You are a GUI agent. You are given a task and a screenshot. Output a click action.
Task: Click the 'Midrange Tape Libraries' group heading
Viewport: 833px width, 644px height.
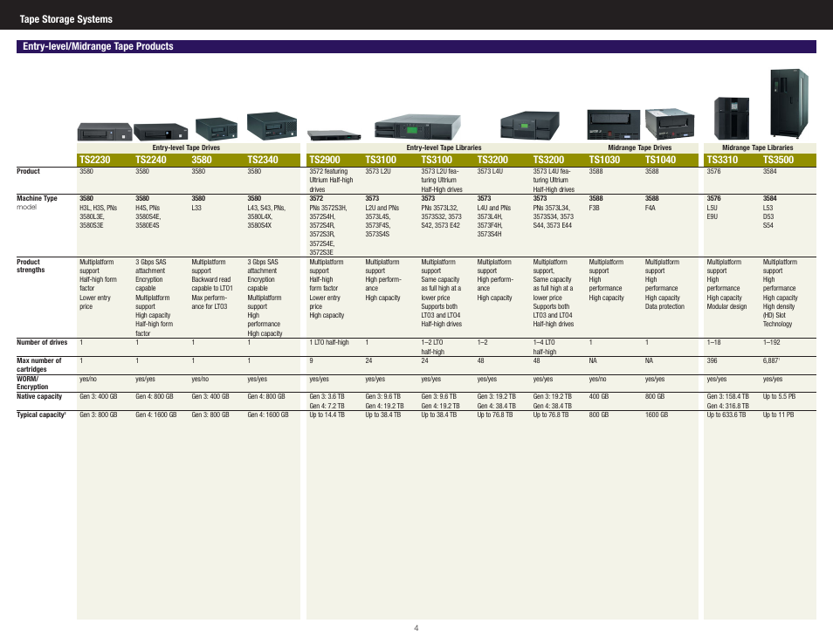point(758,147)
